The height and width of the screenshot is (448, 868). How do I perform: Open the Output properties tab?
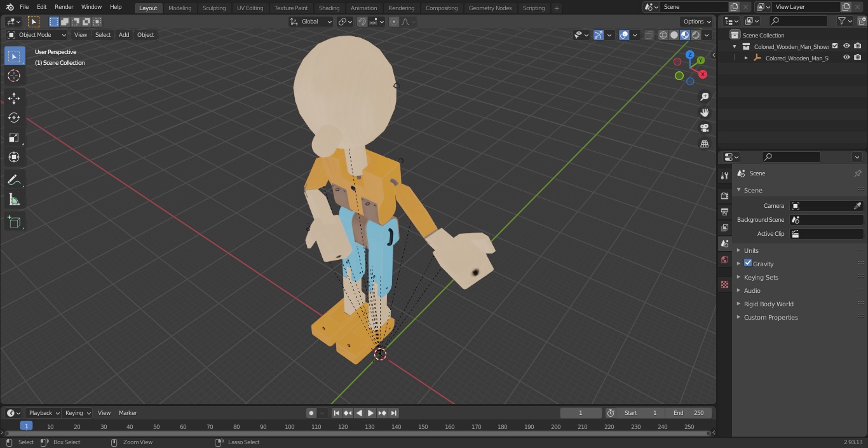[724, 212]
